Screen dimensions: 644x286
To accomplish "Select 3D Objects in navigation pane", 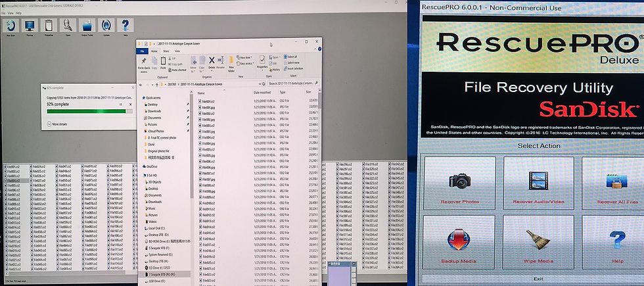I will pos(152,182).
